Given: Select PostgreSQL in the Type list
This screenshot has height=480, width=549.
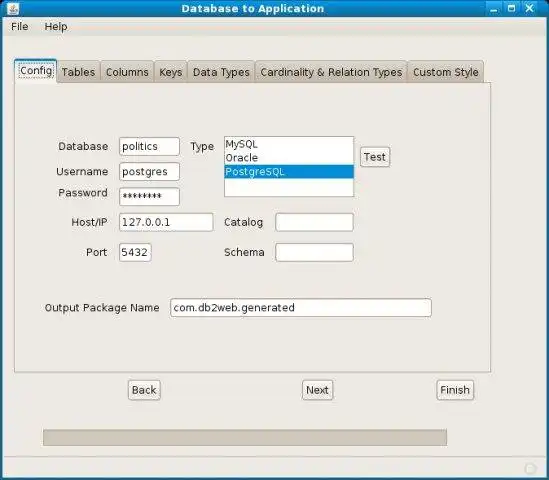Looking at the screenshot, I should [x=289, y=172].
